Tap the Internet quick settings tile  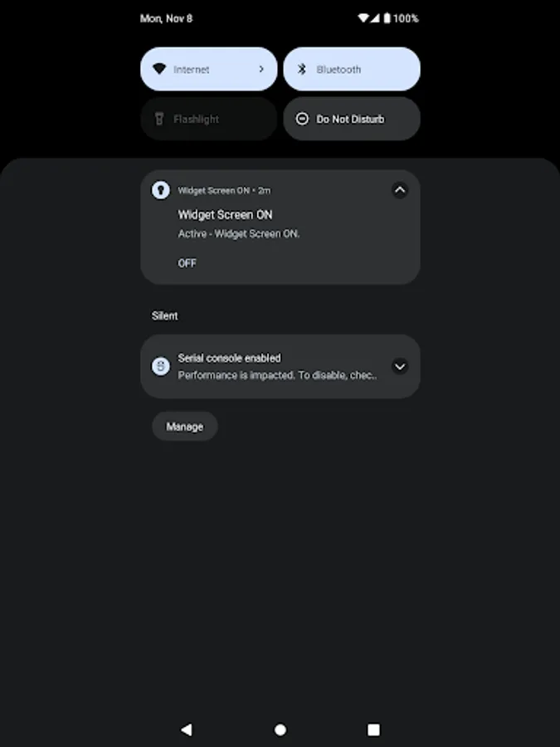click(x=199, y=70)
